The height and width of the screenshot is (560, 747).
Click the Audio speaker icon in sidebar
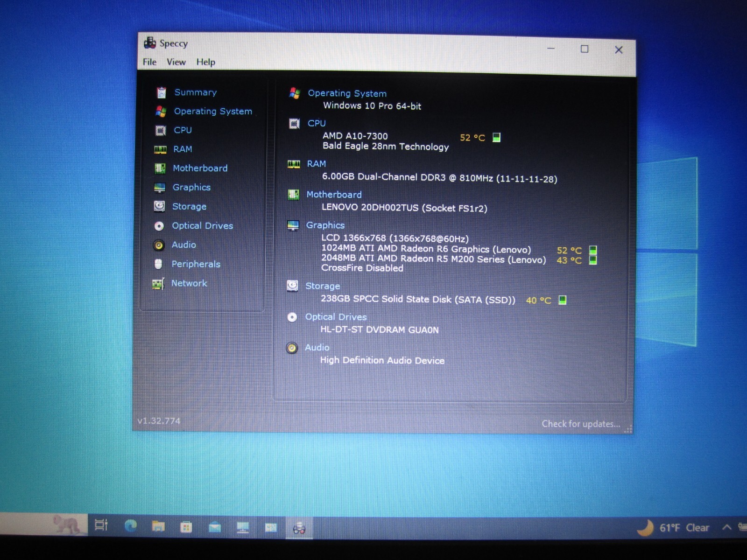click(159, 245)
